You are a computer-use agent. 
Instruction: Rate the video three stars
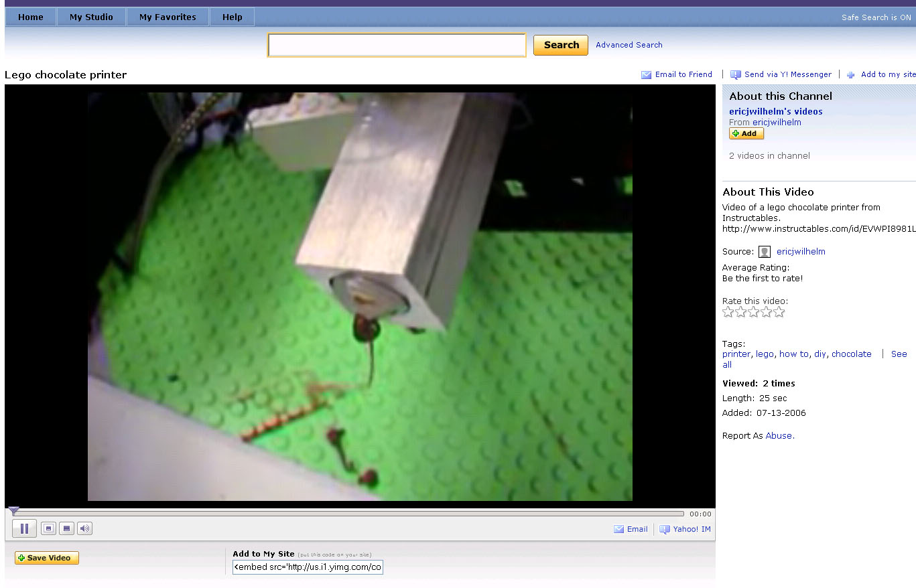click(754, 312)
